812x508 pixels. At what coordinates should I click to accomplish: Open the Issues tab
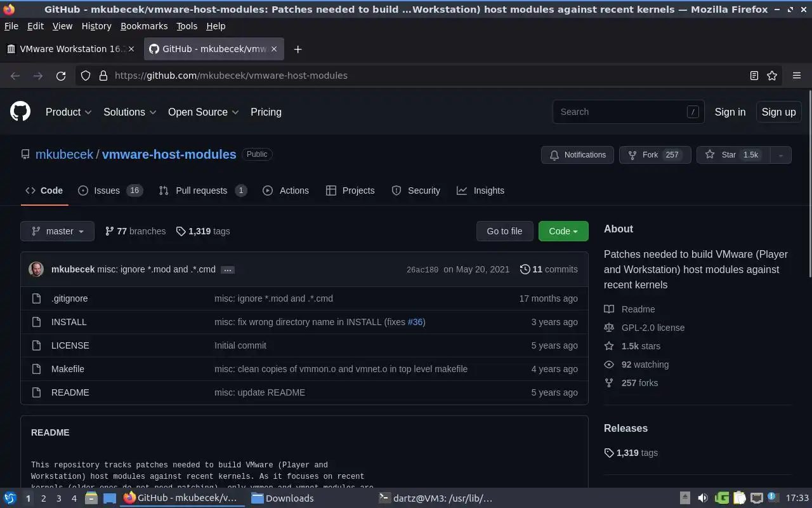110,190
